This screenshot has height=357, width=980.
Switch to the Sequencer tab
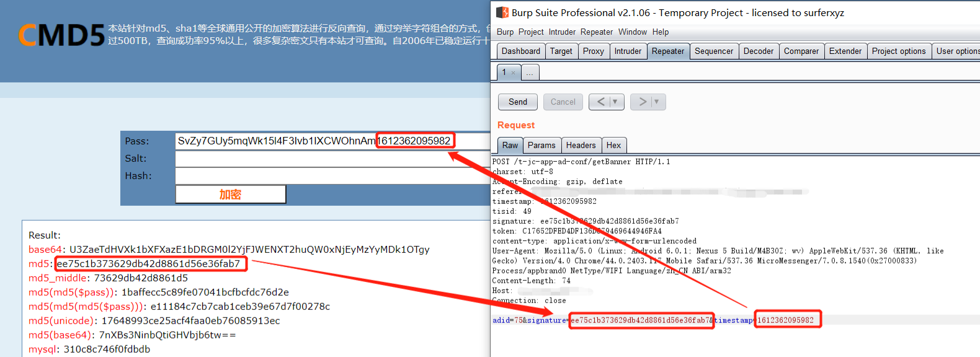[714, 51]
